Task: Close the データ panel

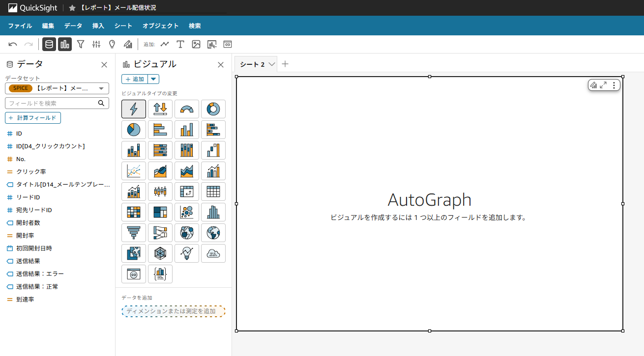Action: tap(104, 64)
